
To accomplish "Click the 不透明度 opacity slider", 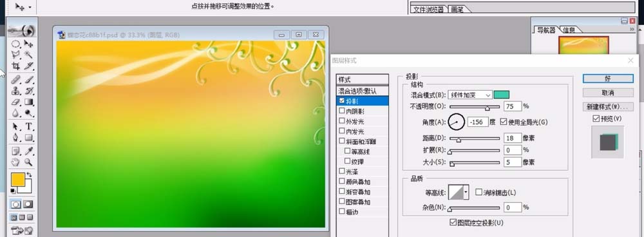I will (475, 107).
